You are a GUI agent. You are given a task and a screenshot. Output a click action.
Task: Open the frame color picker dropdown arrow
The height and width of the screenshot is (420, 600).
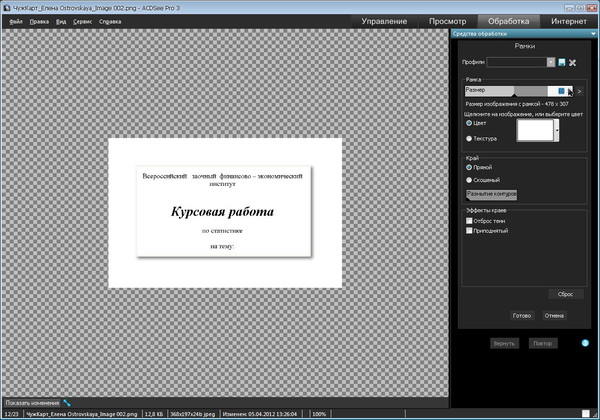click(557, 130)
